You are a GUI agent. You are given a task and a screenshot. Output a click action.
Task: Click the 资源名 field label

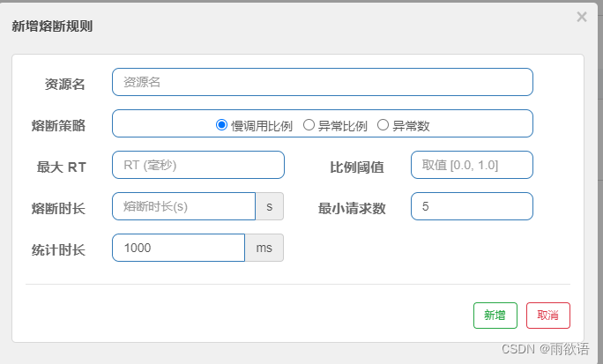coord(64,84)
